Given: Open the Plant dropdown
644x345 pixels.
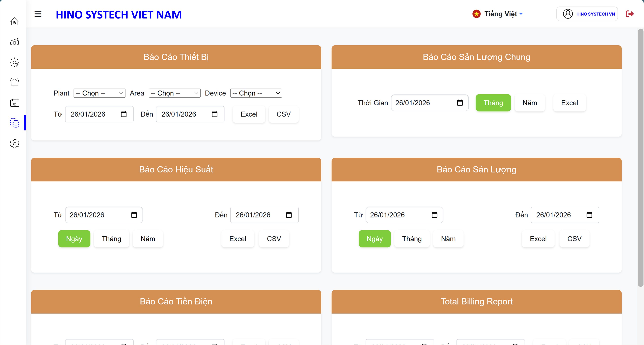Looking at the screenshot, I should click(99, 93).
